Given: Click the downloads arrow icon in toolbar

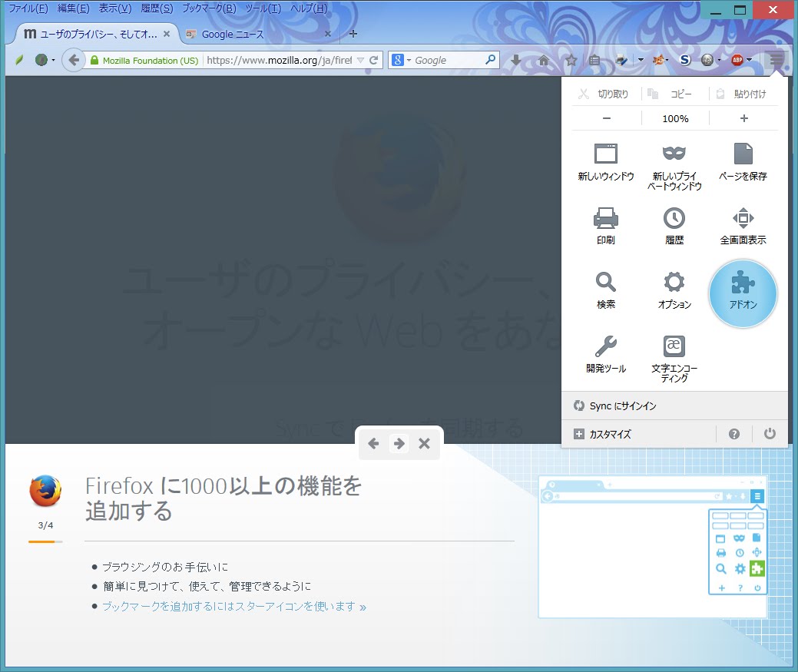Looking at the screenshot, I should pyautogui.click(x=515, y=60).
